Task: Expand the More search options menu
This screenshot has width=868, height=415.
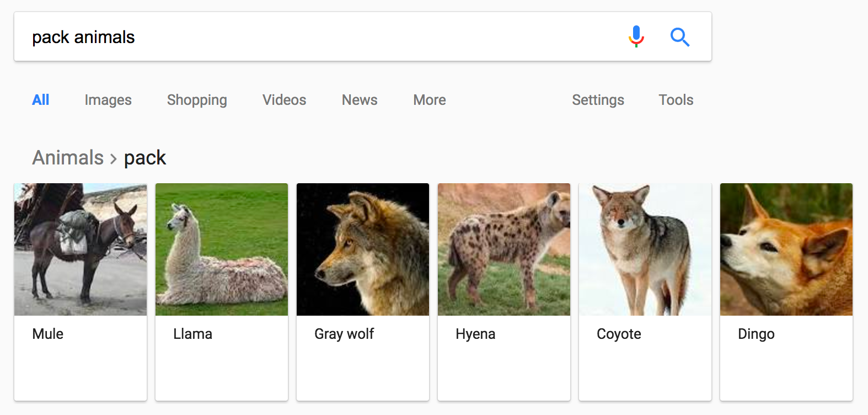Action: 430,100
